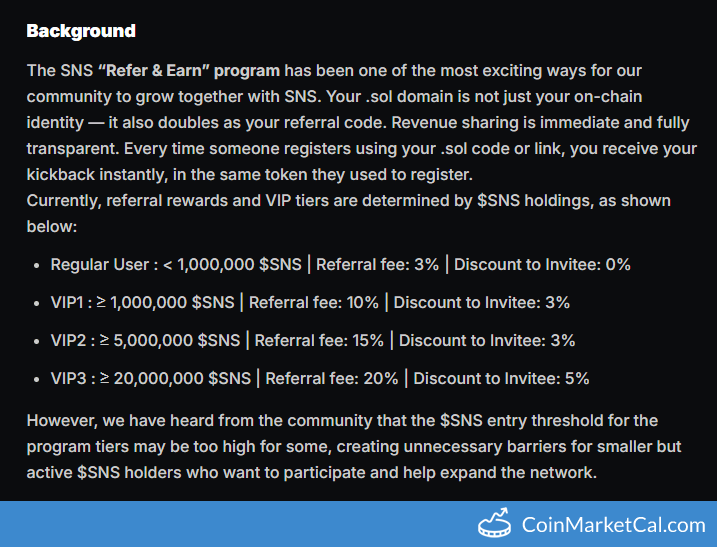
Task: Select the bullet dot before Regular User
Action: (x=36, y=265)
